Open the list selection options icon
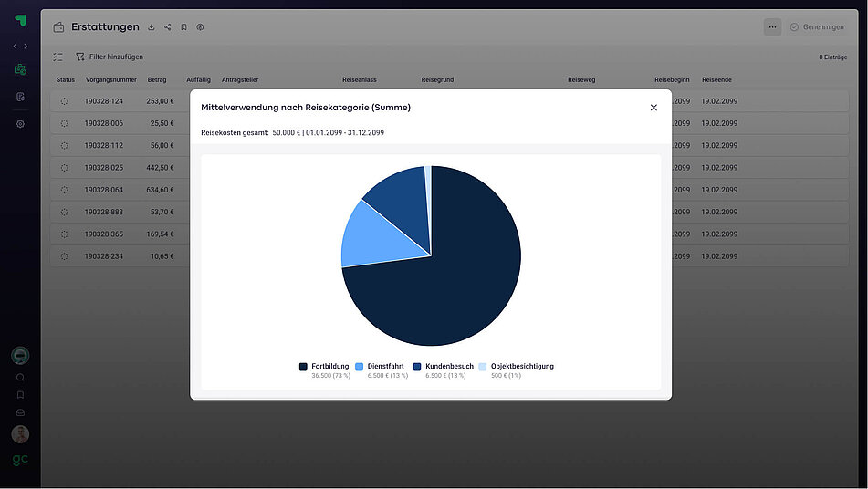Screen dimensions: 868x489 coord(58,57)
